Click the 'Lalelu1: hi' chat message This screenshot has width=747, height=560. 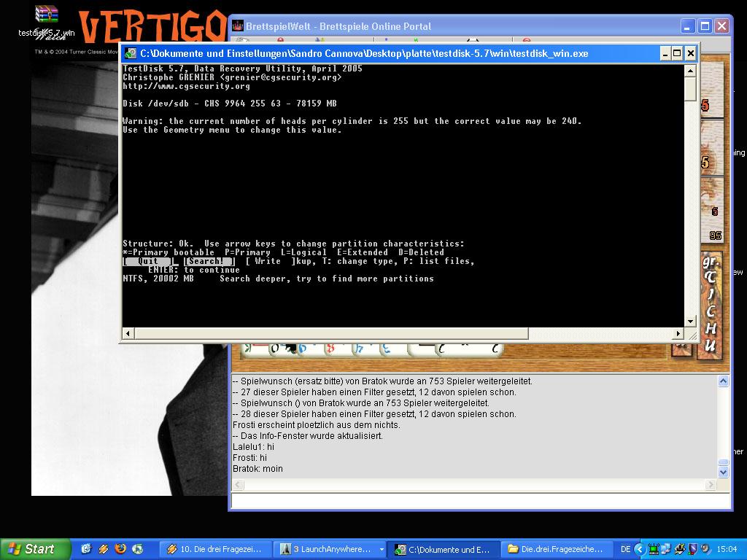(253, 447)
